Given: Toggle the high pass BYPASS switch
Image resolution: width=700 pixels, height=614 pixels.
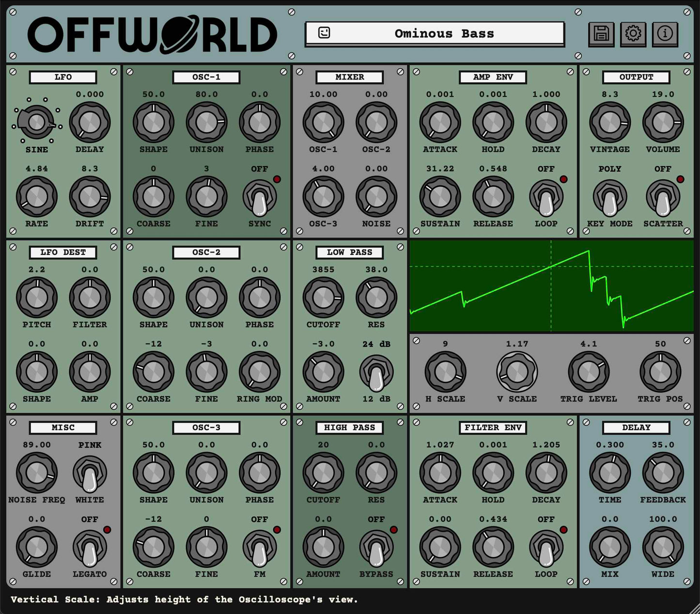Looking at the screenshot, I should tap(376, 548).
